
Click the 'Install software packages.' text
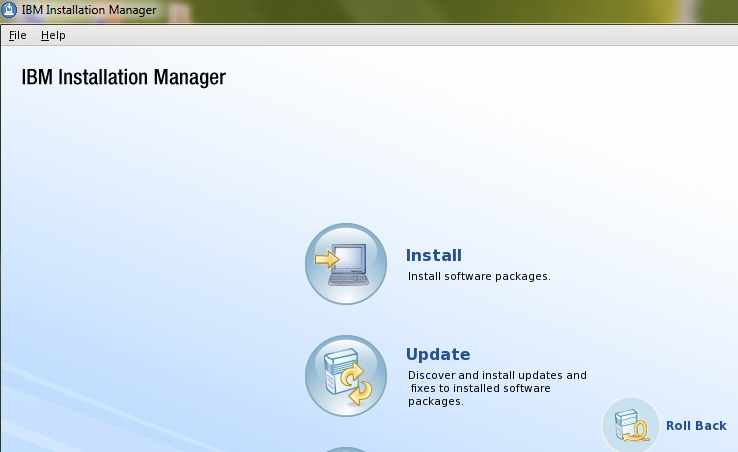point(479,276)
